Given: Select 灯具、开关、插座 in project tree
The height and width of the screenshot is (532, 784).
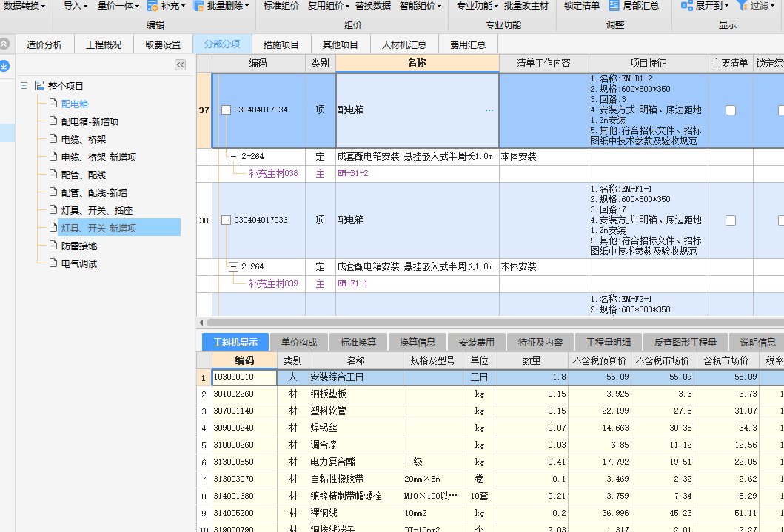Looking at the screenshot, I should (97, 210).
